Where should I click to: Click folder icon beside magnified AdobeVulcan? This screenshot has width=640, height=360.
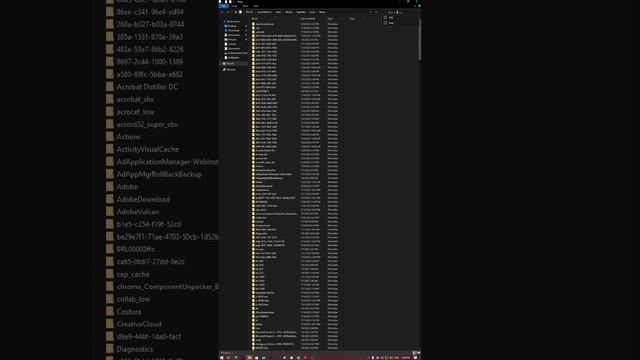pos(110,212)
